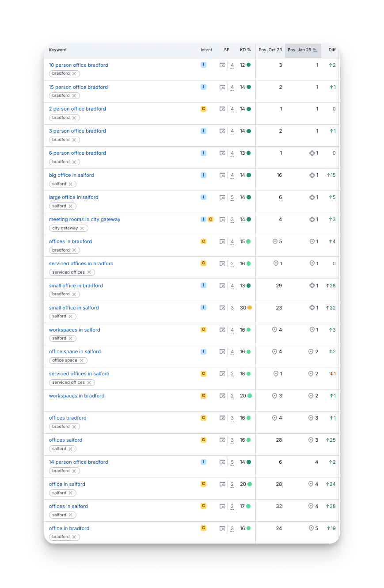Click Oct 23 location pin for serviced offices in salford

click(276, 374)
